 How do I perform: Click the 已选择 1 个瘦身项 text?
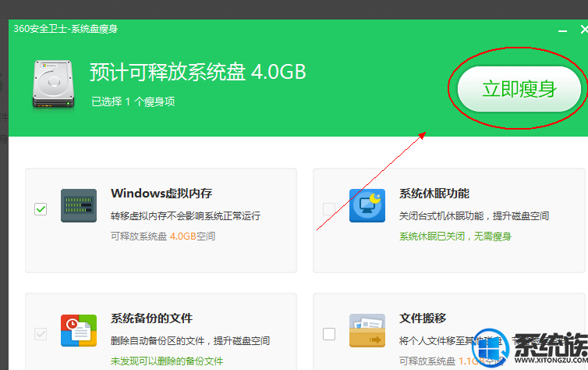(x=133, y=101)
